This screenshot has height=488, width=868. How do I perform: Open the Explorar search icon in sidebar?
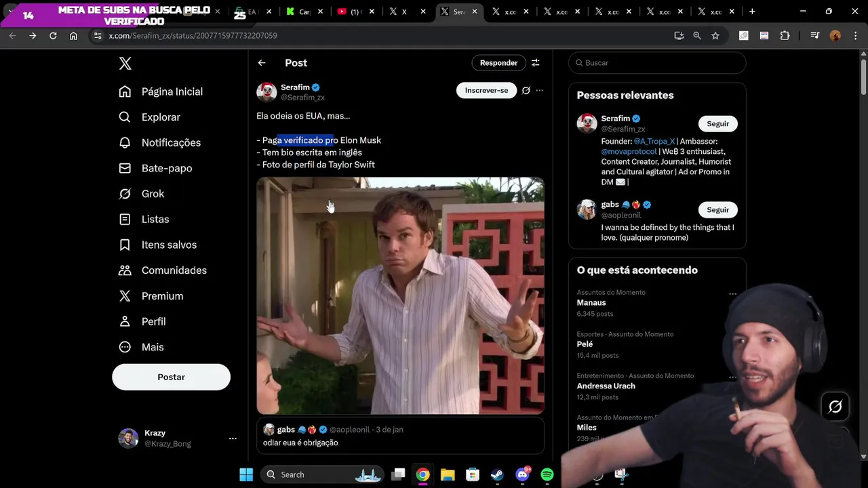[x=125, y=117]
